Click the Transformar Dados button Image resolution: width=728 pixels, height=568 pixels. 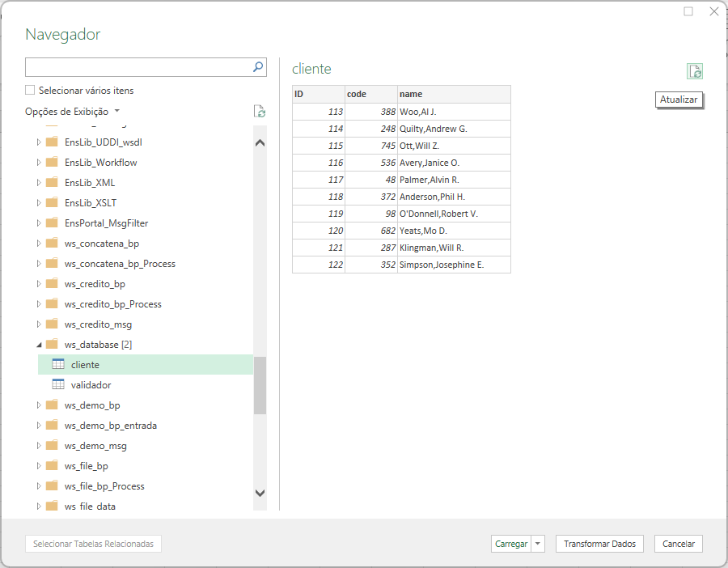(x=599, y=544)
